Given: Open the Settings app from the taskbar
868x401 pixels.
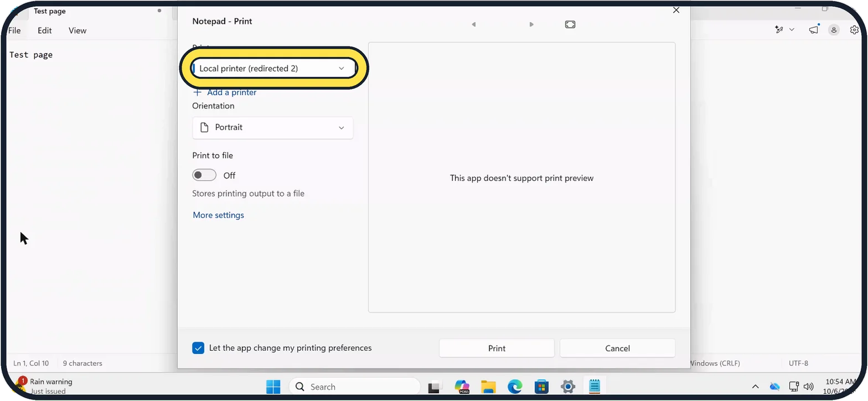Looking at the screenshot, I should pyautogui.click(x=568, y=387).
